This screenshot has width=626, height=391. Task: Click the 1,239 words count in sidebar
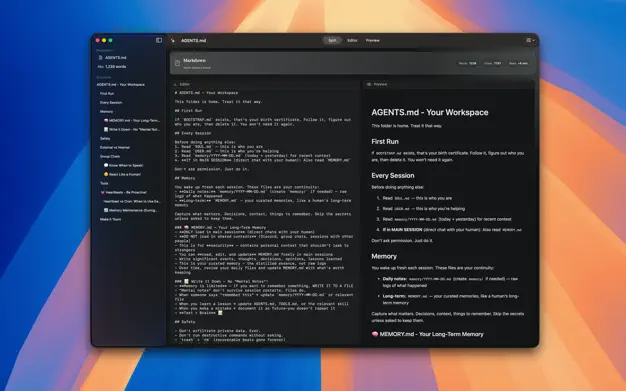coord(116,67)
